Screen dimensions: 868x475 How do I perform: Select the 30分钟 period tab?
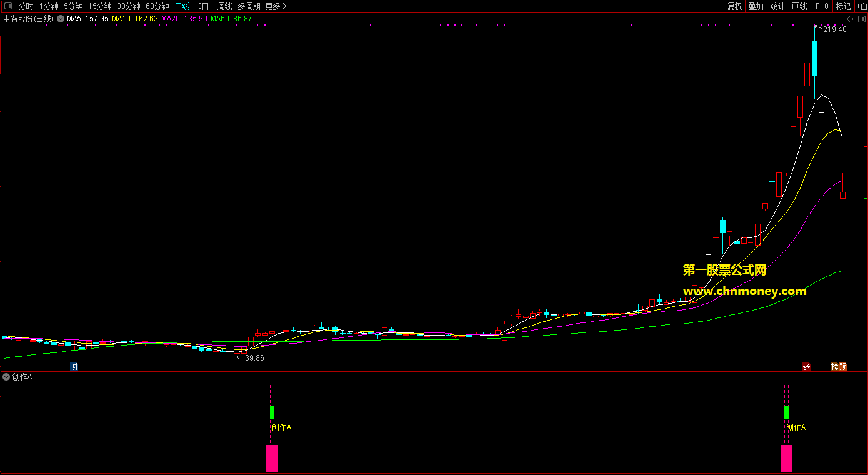(129, 6)
